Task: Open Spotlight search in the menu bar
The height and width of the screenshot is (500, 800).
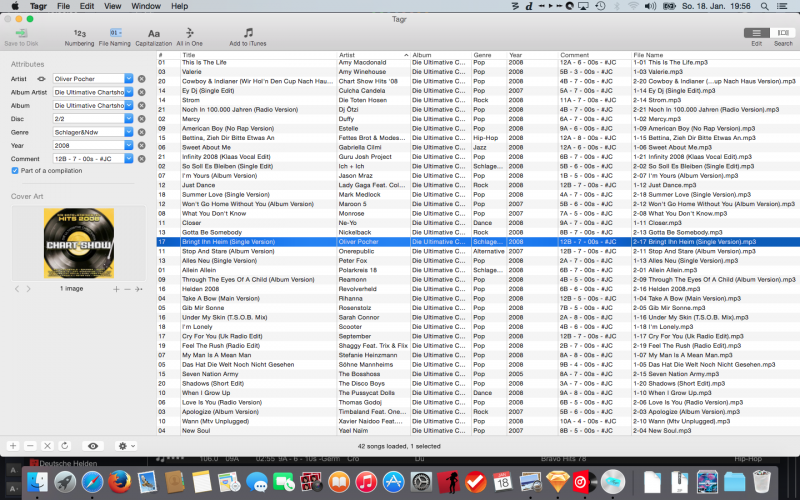Action: pyautogui.click(x=764, y=6)
